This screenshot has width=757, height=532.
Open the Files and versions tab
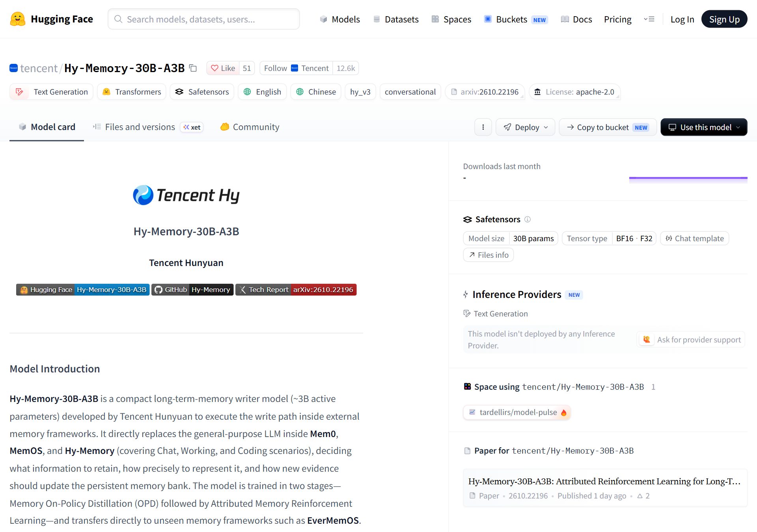(148, 127)
